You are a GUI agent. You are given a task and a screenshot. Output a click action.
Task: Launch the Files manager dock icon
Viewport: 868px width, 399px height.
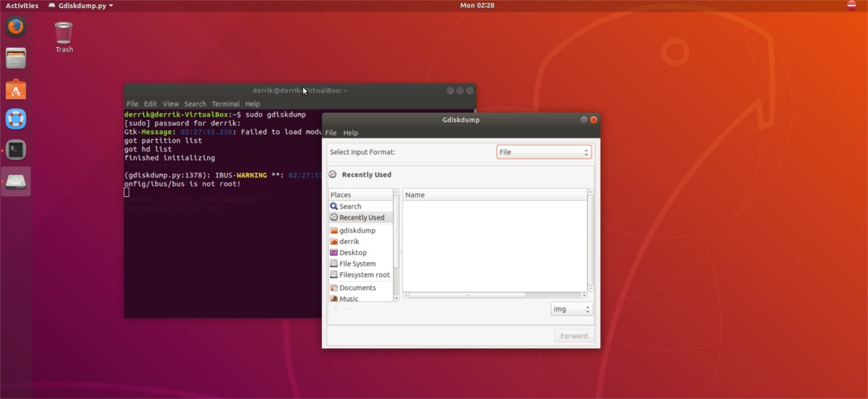pyautogui.click(x=16, y=58)
